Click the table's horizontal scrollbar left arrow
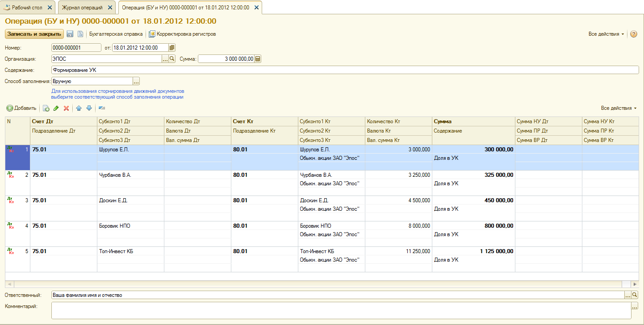644x325 pixels. [9, 284]
